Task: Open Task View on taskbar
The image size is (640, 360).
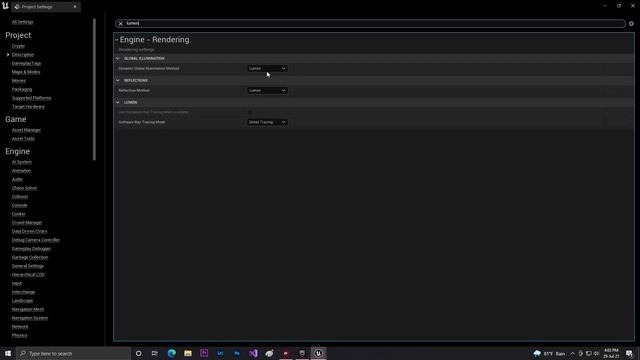Action: (155, 353)
